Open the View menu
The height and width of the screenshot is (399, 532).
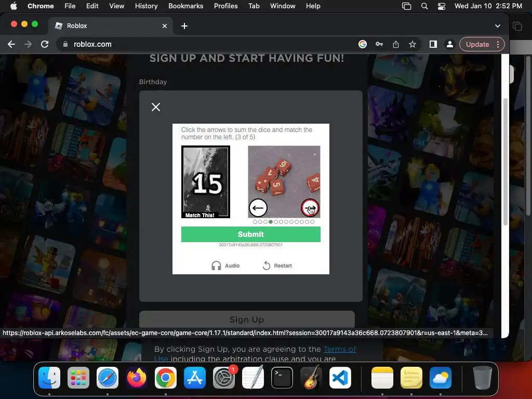(x=117, y=6)
